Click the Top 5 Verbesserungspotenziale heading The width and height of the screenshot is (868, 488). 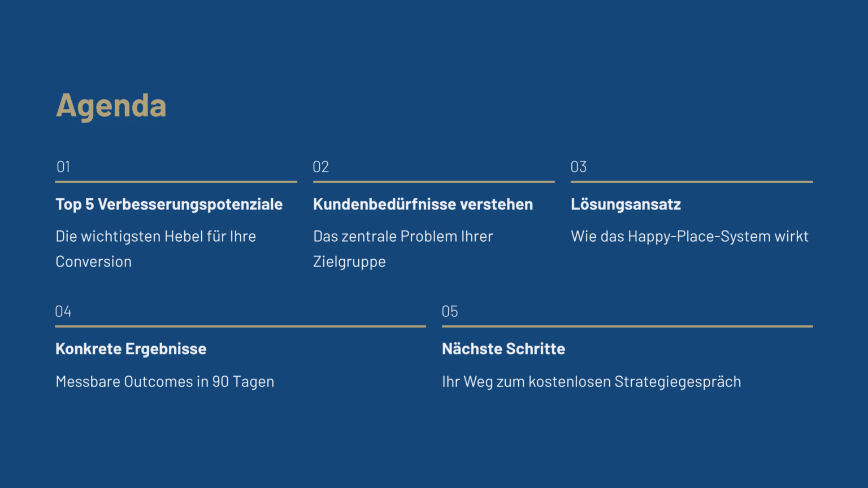(169, 204)
